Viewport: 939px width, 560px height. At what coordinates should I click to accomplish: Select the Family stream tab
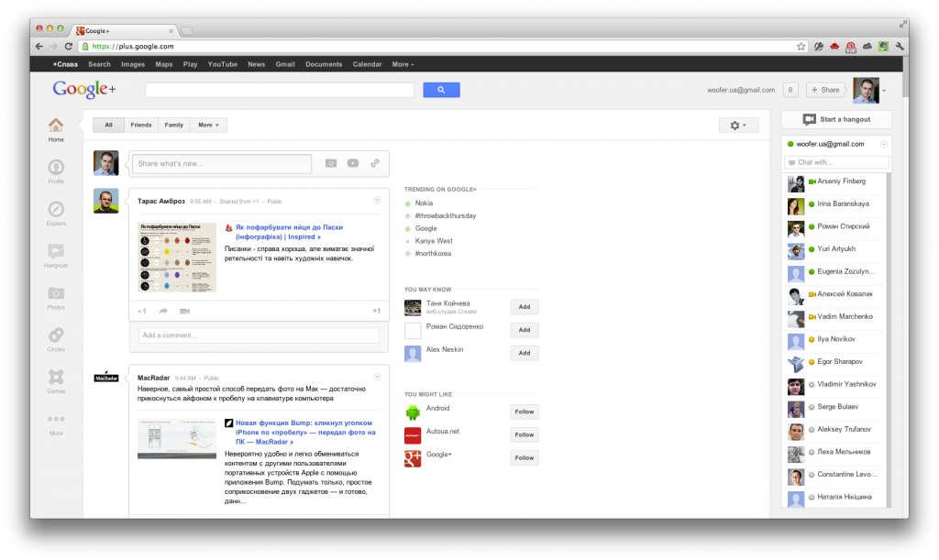[173, 125]
